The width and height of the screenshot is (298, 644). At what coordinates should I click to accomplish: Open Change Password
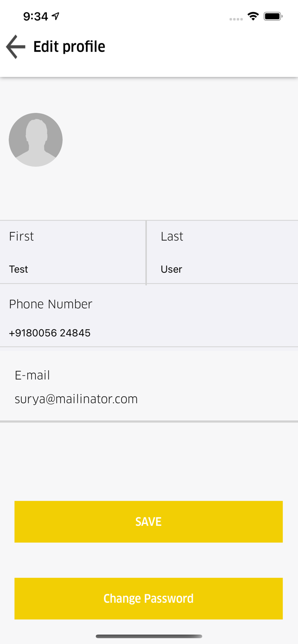point(148,598)
